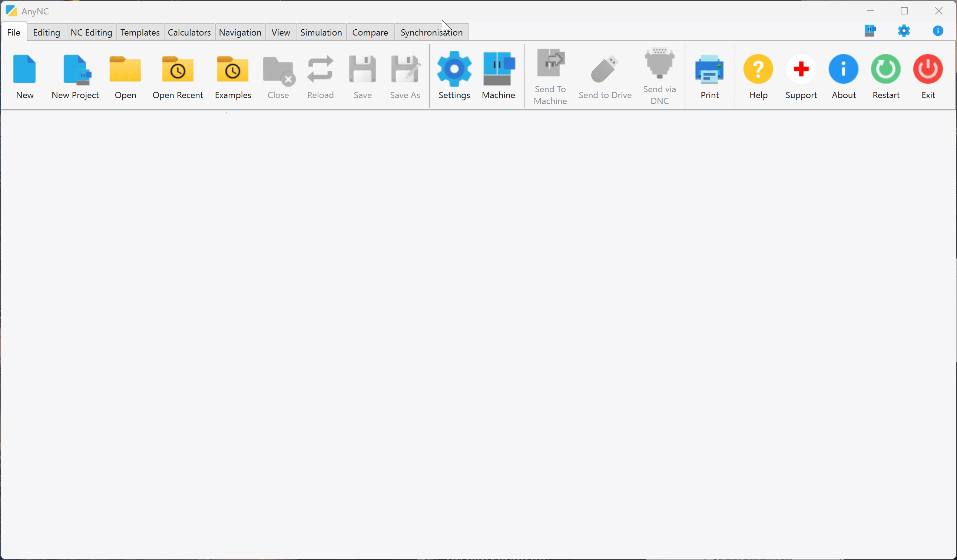Minimize the AnyNC window
957x560 pixels.
click(x=871, y=11)
